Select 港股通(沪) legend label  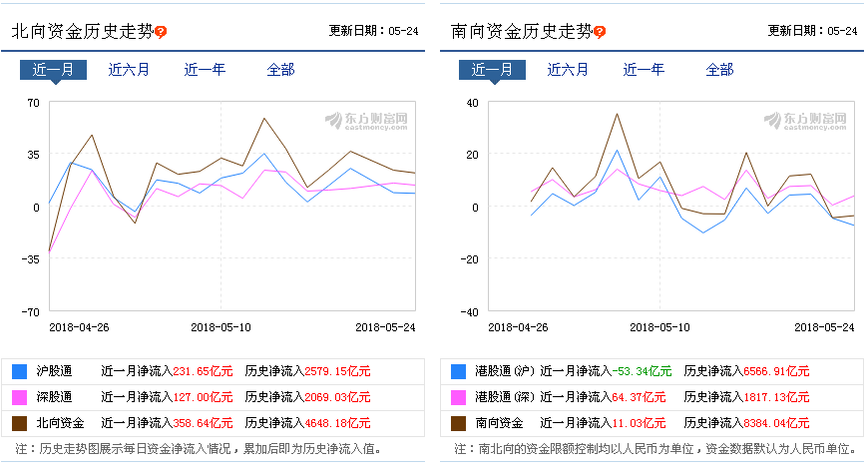pos(505,371)
